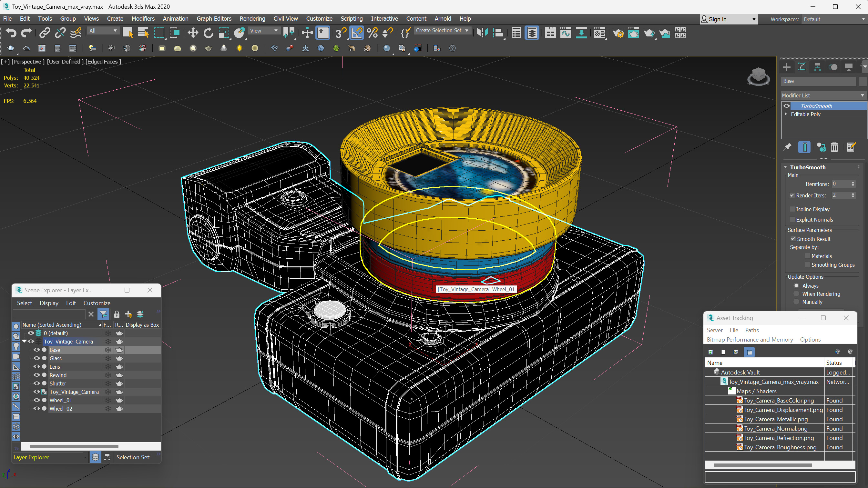Click the Redo arrow icon

[26, 33]
